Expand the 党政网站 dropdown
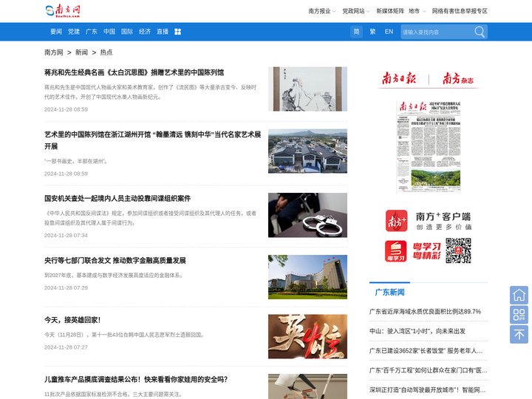Viewport: 532px width, 399px height. click(x=355, y=11)
